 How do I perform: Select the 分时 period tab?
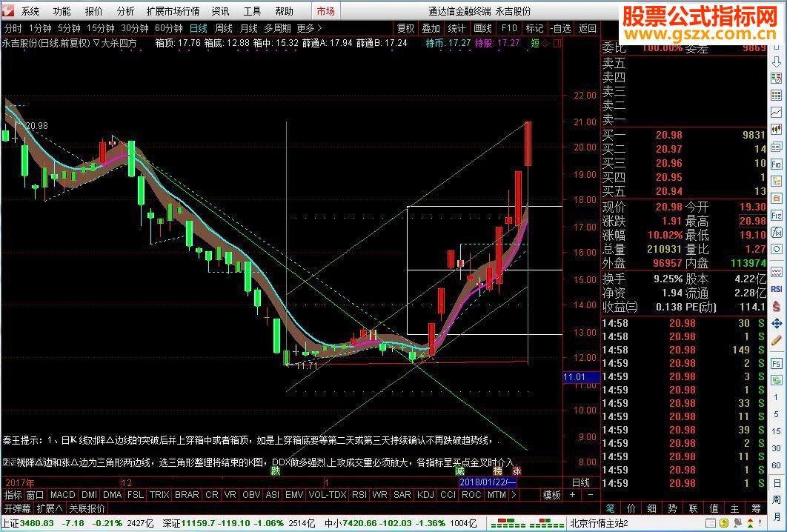pos(13,29)
